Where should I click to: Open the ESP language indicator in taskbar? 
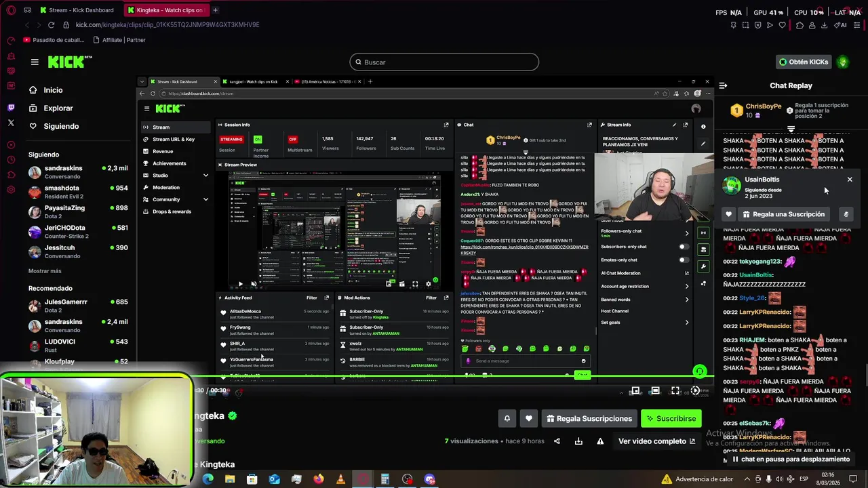pyautogui.click(x=804, y=479)
